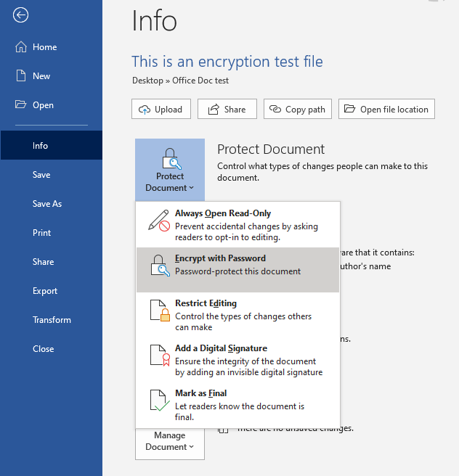Go to the Print tab
459x476 pixels.
coord(52,233)
